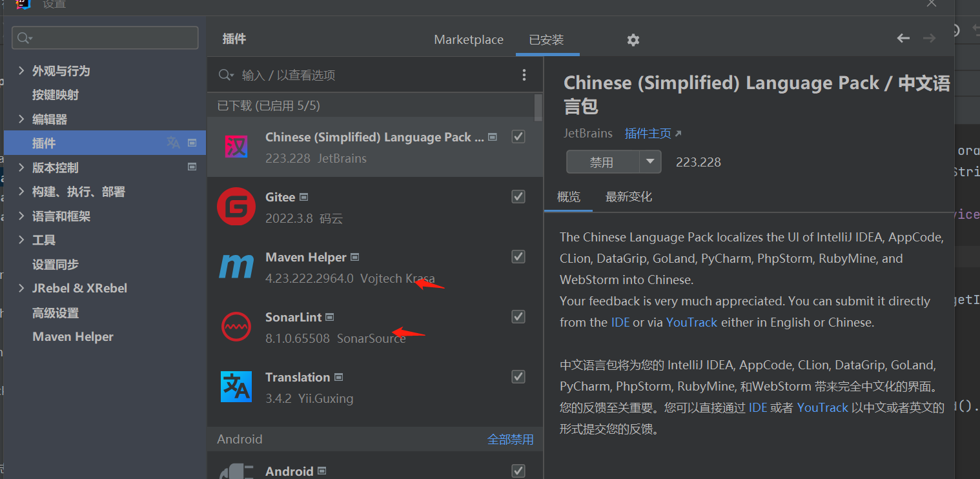The width and height of the screenshot is (980, 479).
Task: Toggle the Android plugin checkbox
Action: point(518,471)
